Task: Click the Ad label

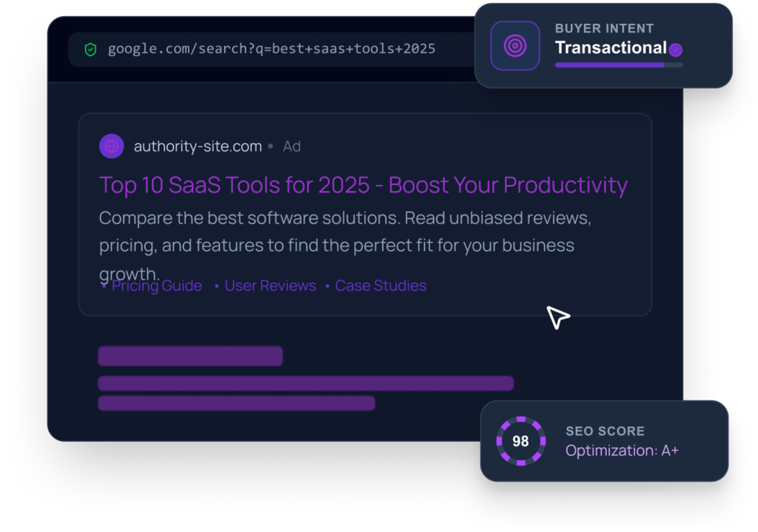Action: 292,147
